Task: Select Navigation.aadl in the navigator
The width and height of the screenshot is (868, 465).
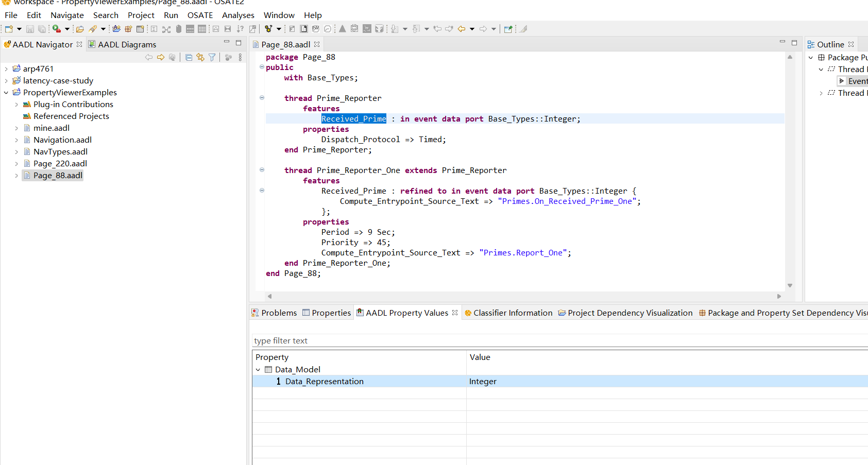Action: click(x=62, y=140)
